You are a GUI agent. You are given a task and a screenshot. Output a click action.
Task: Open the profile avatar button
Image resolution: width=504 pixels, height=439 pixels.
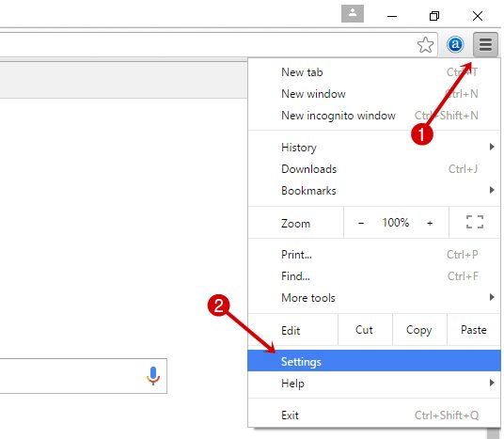(x=353, y=13)
